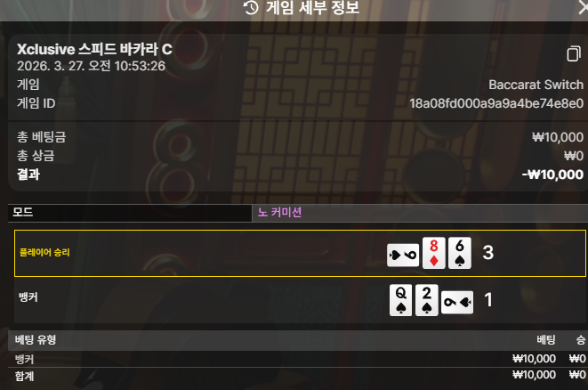The width and height of the screenshot is (588, 390).
Task: Click the Baccarat Switch game name
Action: 536,85
